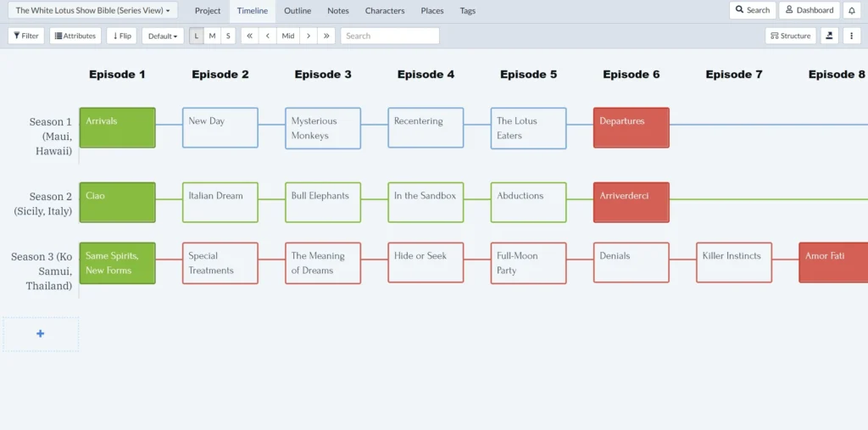868x430 pixels.
Task: Open the New Day scene card
Action: tap(220, 128)
